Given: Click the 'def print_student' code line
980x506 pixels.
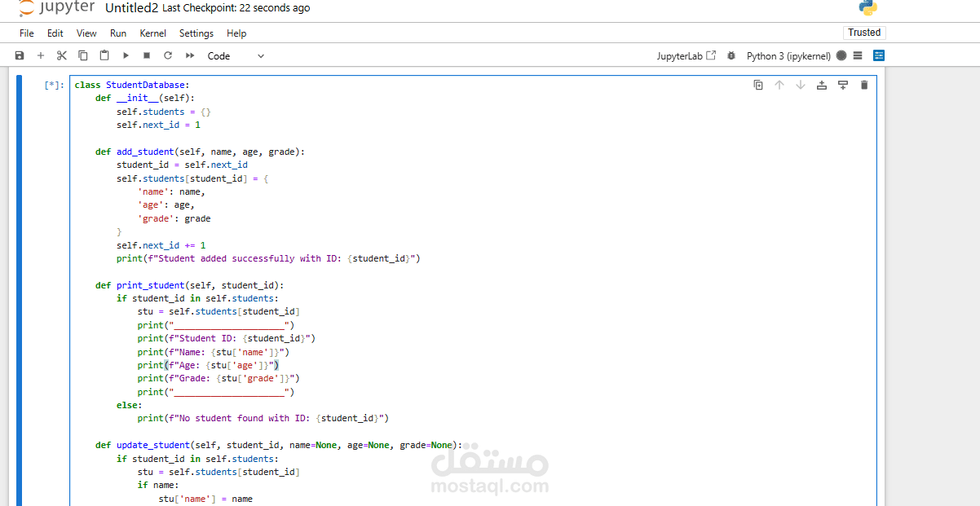Looking at the screenshot, I should click(x=190, y=285).
